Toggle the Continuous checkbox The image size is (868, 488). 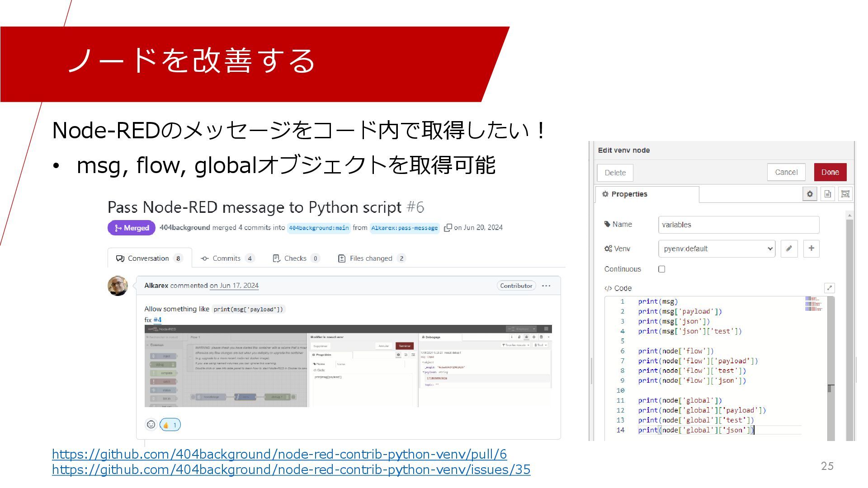(x=662, y=269)
